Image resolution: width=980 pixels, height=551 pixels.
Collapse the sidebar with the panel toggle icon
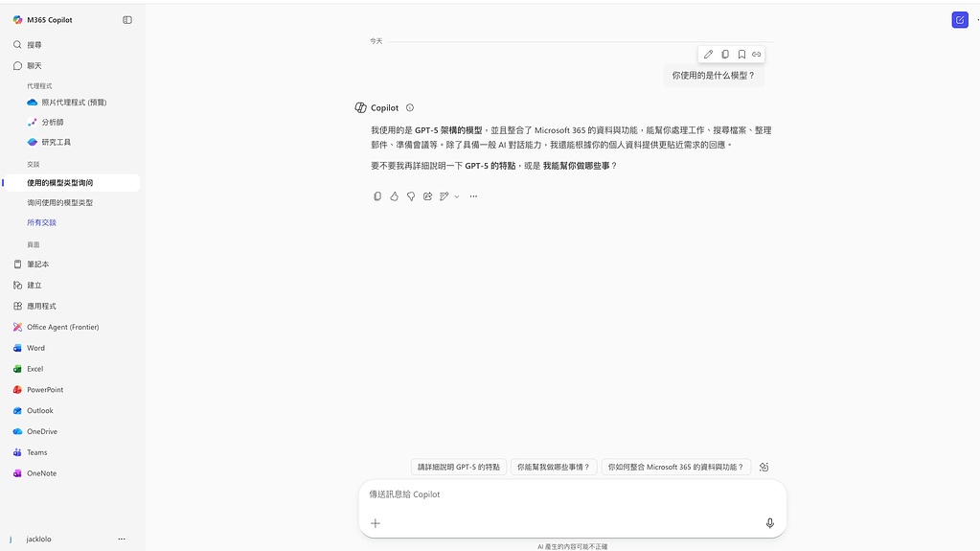127,20
